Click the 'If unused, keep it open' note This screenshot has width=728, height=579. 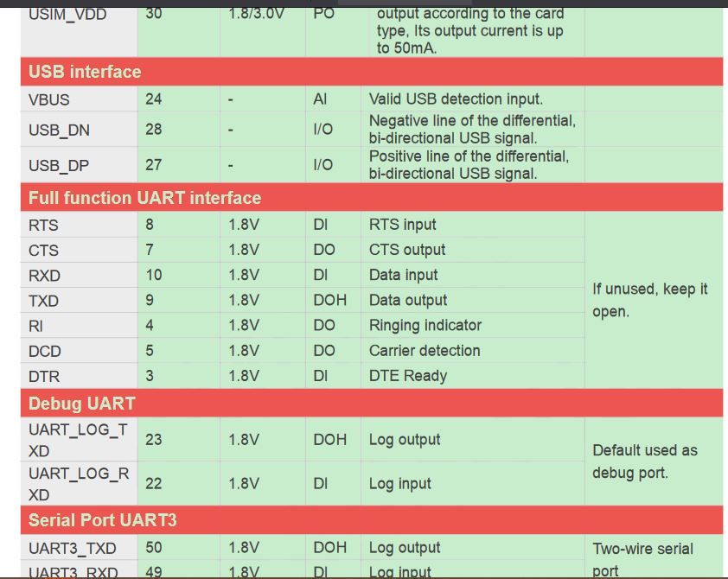649,300
